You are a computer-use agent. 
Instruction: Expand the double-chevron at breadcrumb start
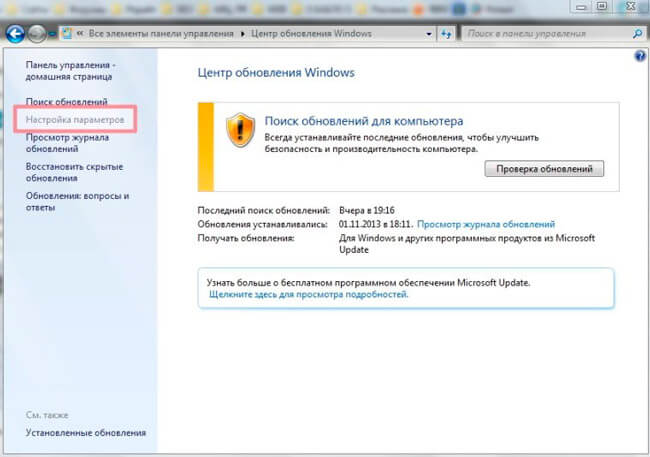(80, 34)
